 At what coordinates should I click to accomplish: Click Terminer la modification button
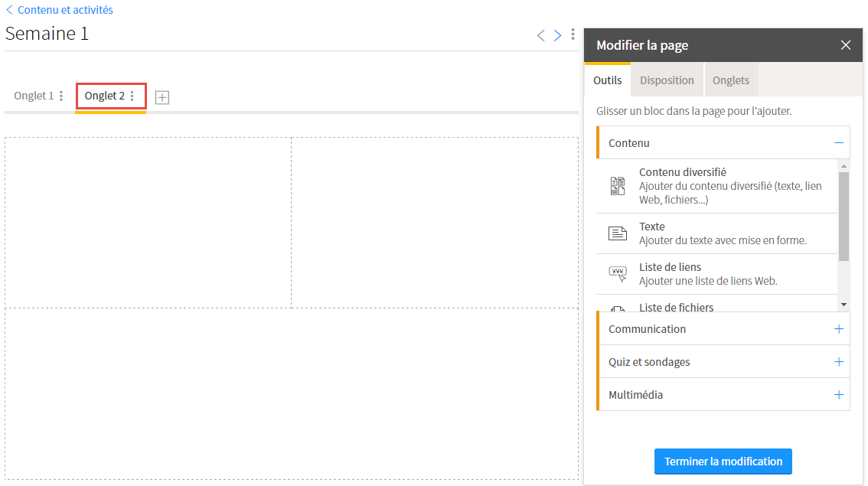click(x=723, y=462)
